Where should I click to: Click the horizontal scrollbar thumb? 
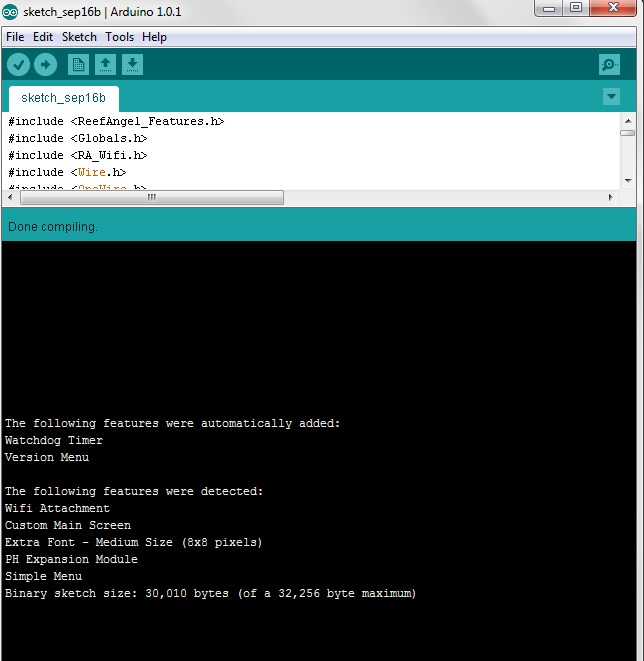152,197
